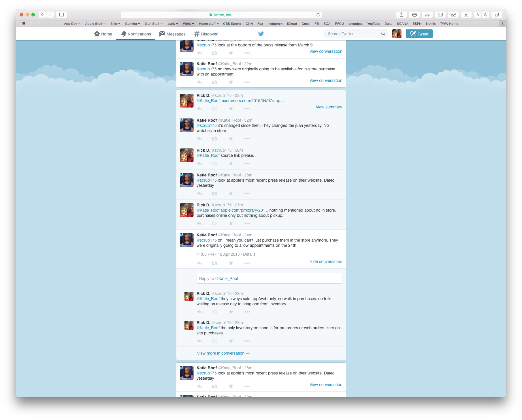Open the Discover tab
Screen dimensions: 522x420
[x=206, y=34]
